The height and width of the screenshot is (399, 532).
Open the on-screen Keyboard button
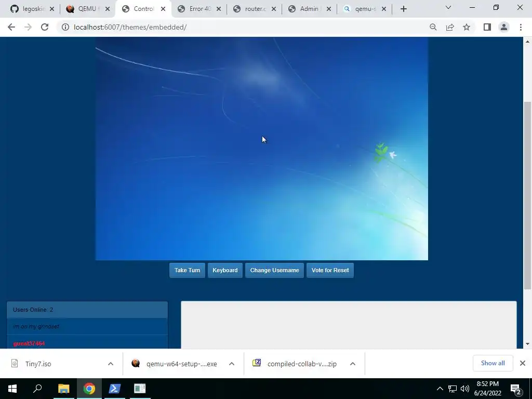point(225,270)
